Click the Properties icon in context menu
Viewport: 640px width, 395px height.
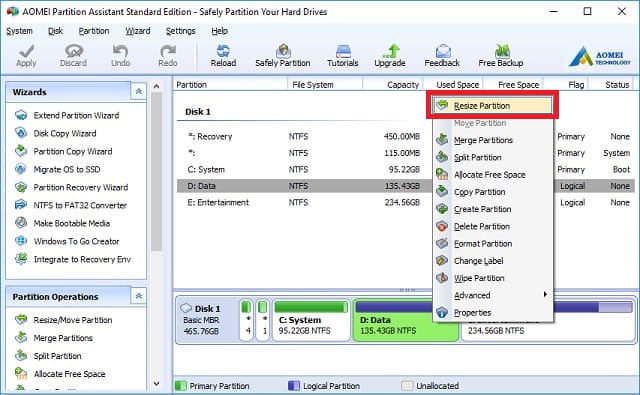click(x=442, y=313)
